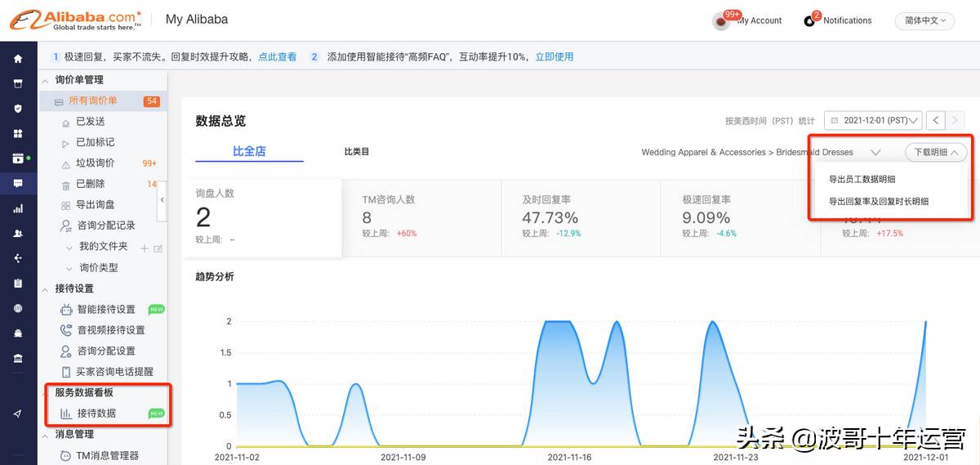Select the 极速回复率 metric card

tap(742, 217)
